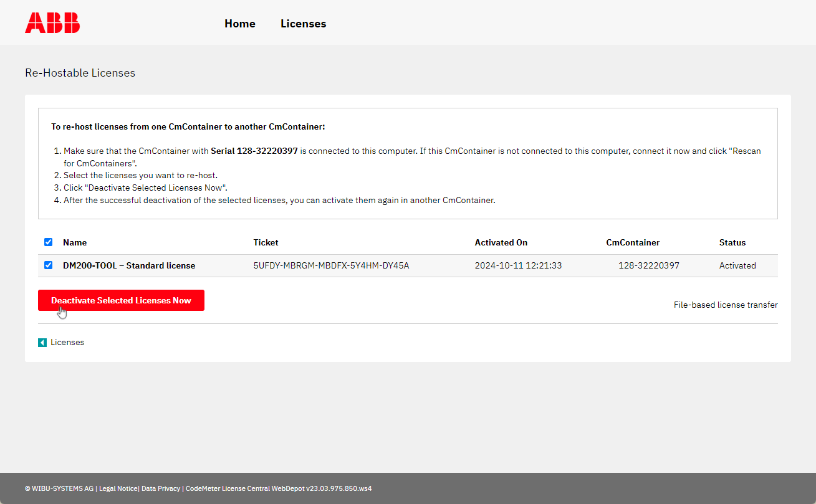Click step 4 about successful deactivation
Viewport: 816px width, 504px height.
(x=279, y=200)
